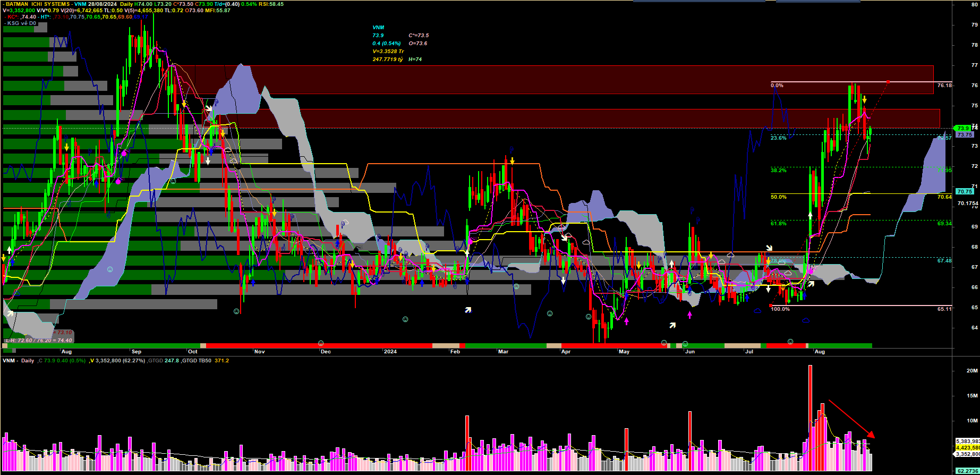Click the BATMAN ICHI SYSTEMS title text
The height and width of the screenshot is (475, 980).
[x=37, y=4]
